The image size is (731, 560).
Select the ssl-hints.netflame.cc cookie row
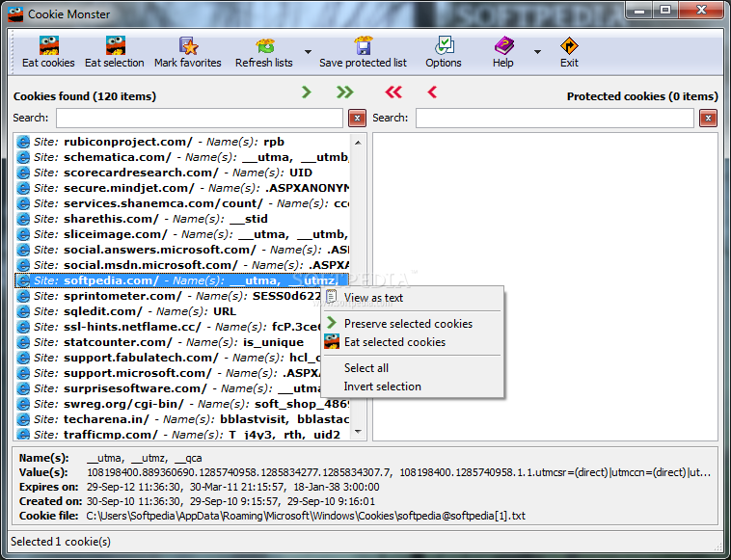168,327
